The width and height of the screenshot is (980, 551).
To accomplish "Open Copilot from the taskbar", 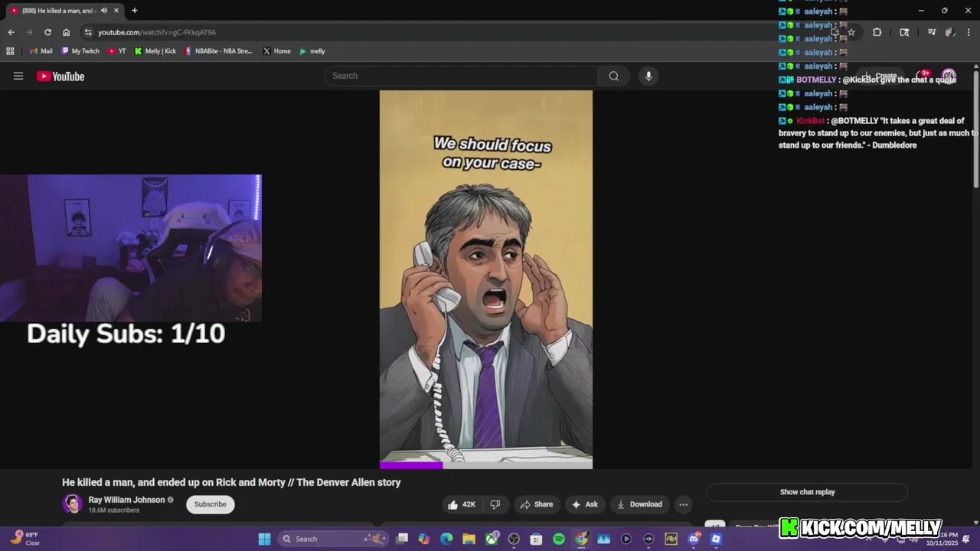I will (x=424, y=539).
